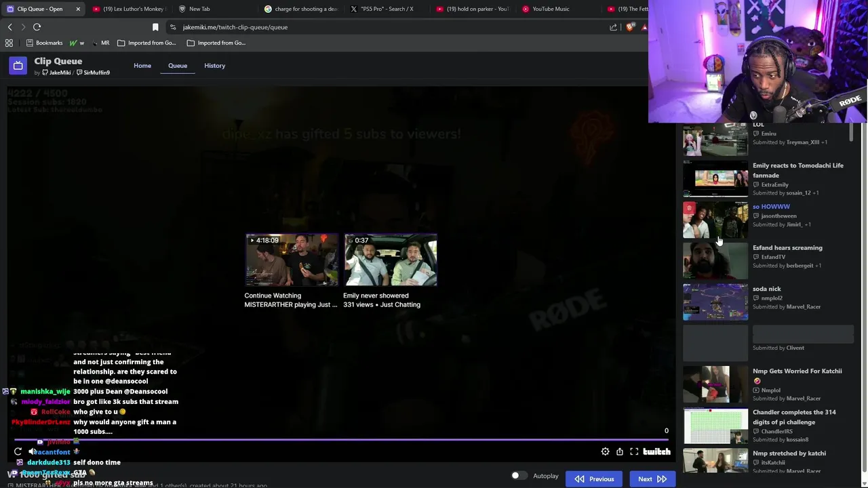Select the 'Nmp stretched by katchi' thumbnail

click(715, 461)
